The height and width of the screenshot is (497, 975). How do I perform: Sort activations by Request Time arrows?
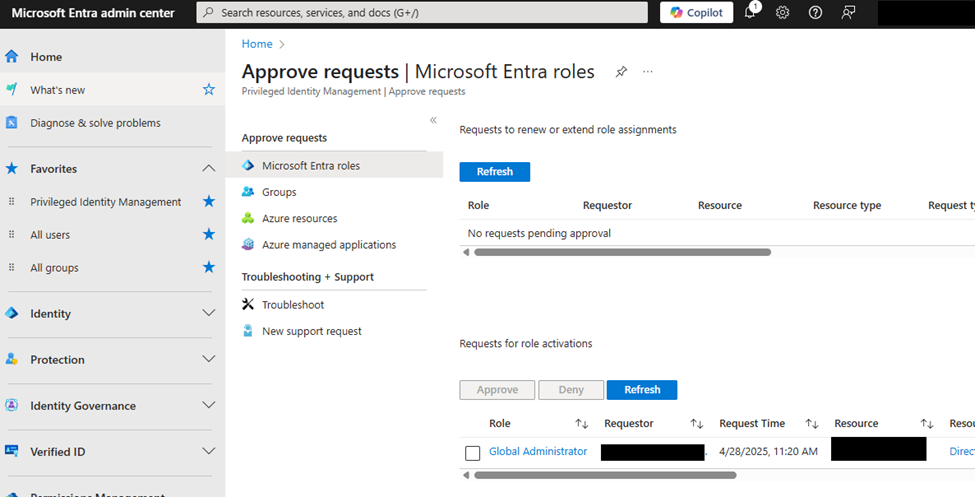point(811,424)
